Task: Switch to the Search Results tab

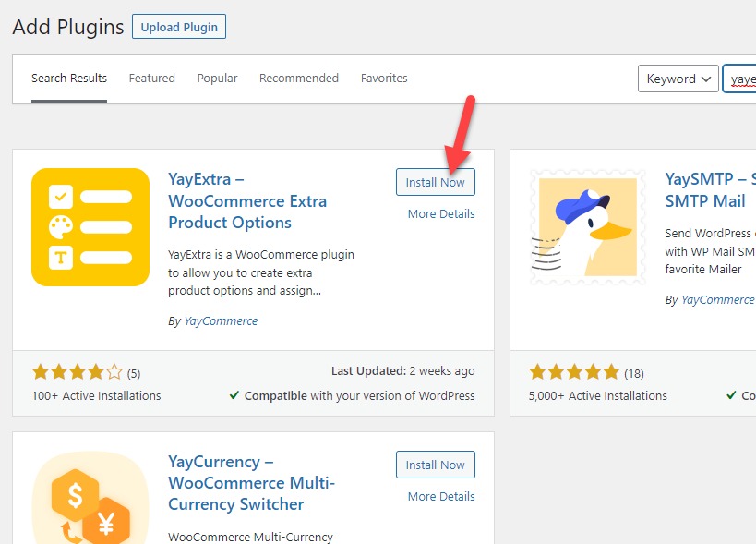Action: point(69,79)
